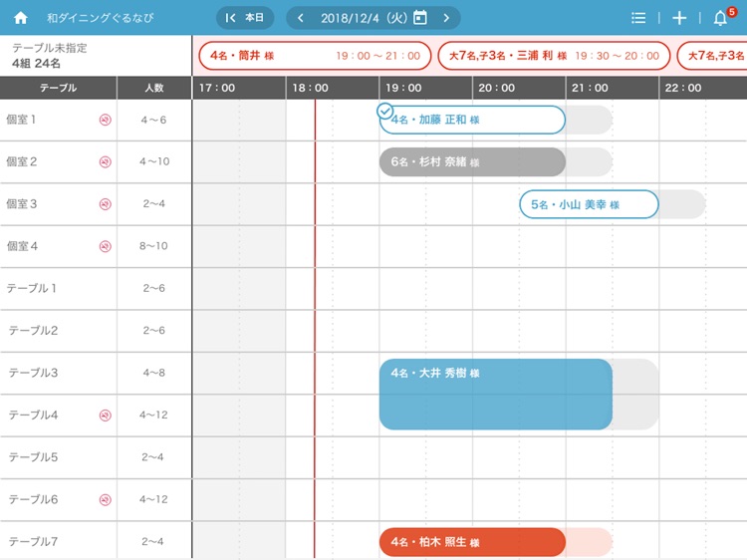This screenshot has height=560, width=747.
Task: Jump to today with 本日 button
Action: coord(245,18)
